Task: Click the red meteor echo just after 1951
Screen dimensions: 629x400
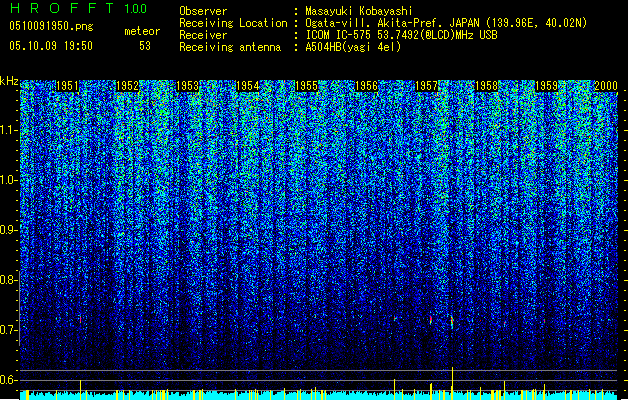Action: pos(80,319)
